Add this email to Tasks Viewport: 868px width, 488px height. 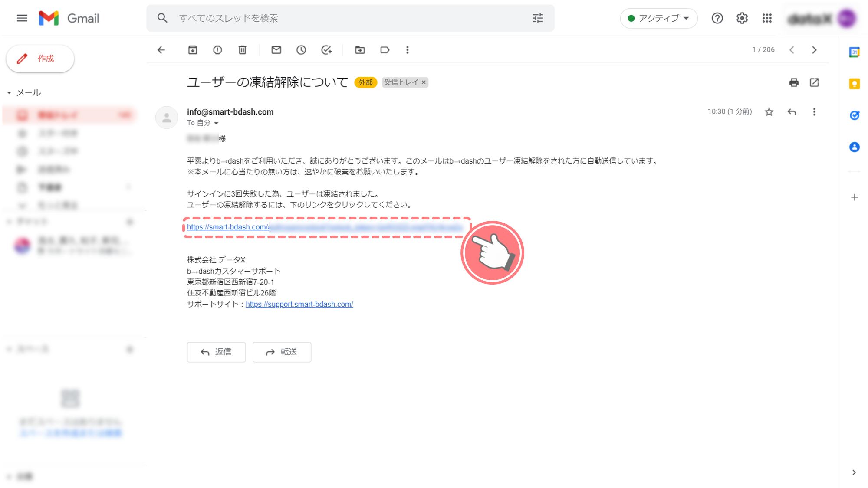(x=326, y=50)
